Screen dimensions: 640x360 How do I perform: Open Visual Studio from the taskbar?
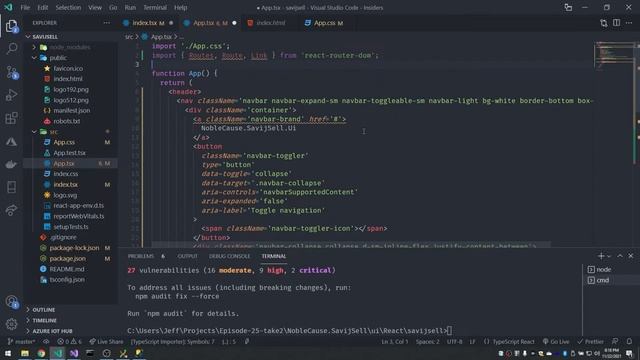(x=74, y=353)
